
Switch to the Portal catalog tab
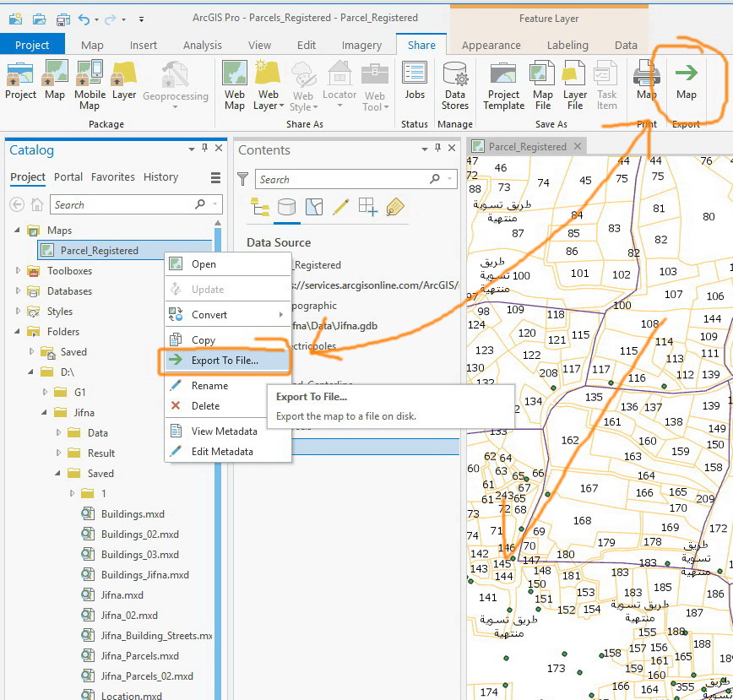click(x=68, y=177)
